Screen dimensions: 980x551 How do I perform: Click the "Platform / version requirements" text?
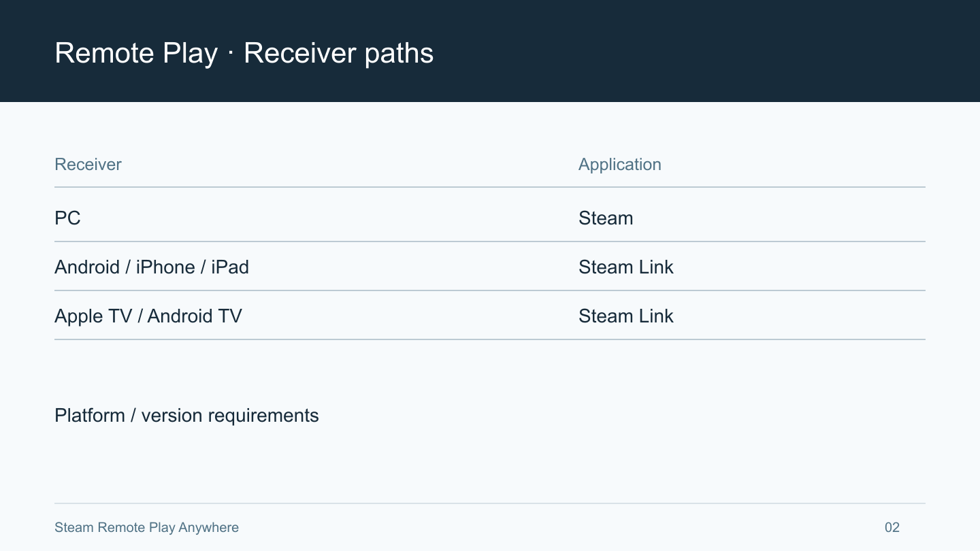pyautogui.click(x=186, y=416)
